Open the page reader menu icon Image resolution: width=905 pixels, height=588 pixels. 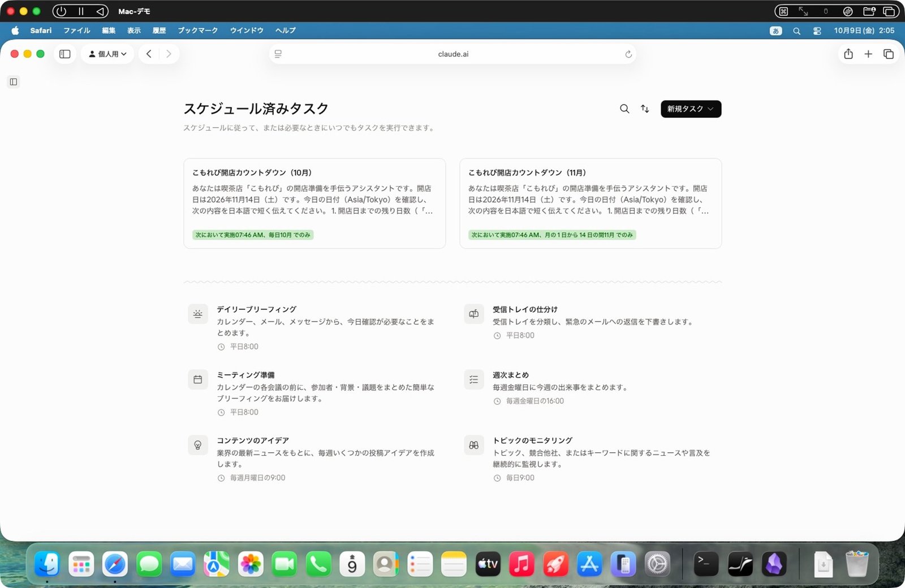(x=278, y=54)
